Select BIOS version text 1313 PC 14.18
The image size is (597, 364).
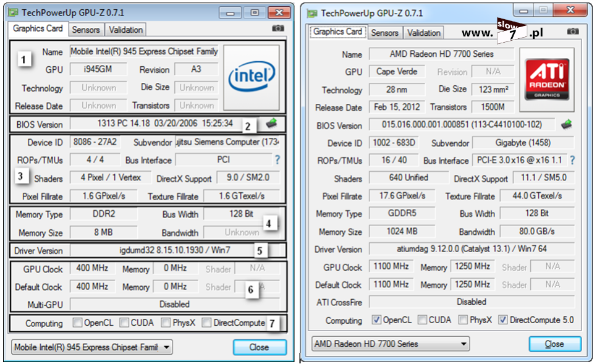[x=165, y=124]
